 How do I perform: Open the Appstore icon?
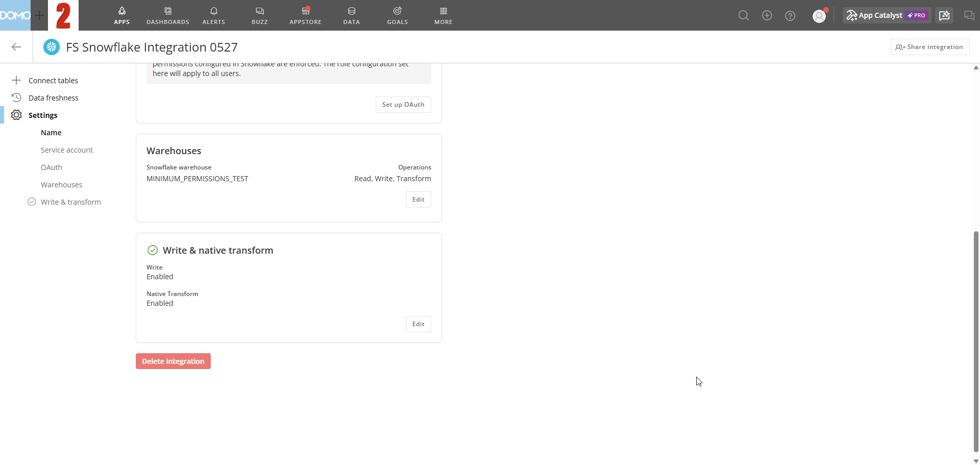pyautogui.click(x=306, y=11)
